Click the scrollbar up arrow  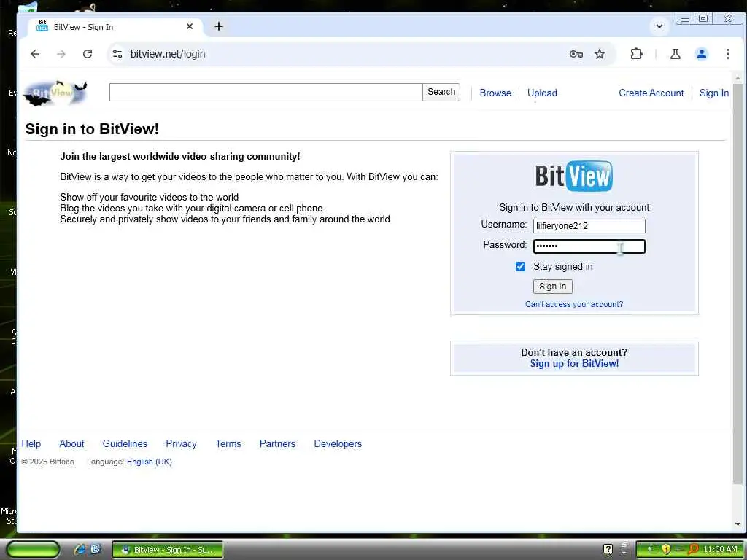[737, 77]
